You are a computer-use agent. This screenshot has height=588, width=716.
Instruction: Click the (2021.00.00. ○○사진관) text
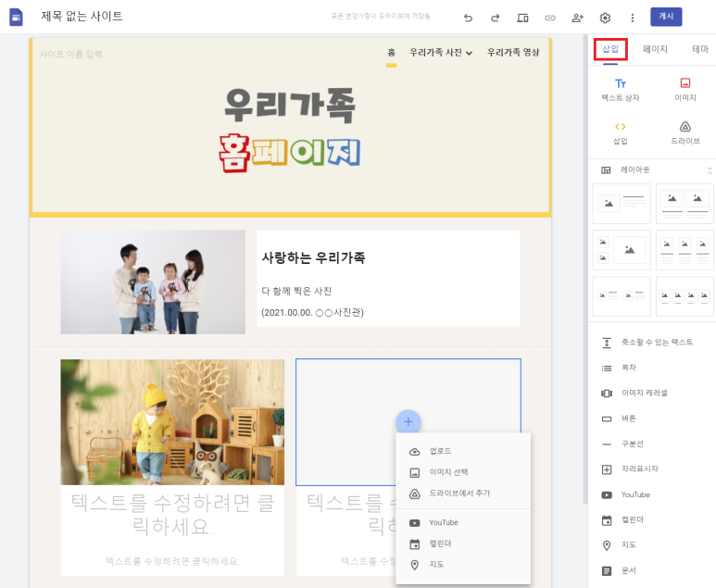[312, 313]
